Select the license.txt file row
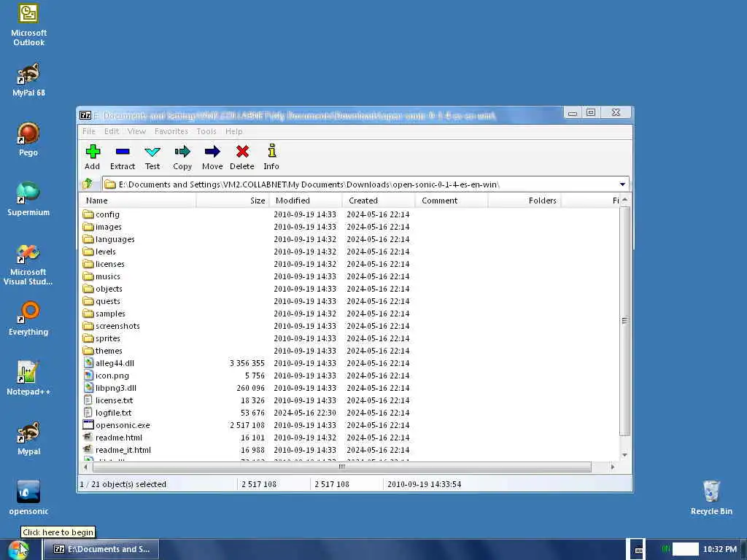 click(350, 400)
